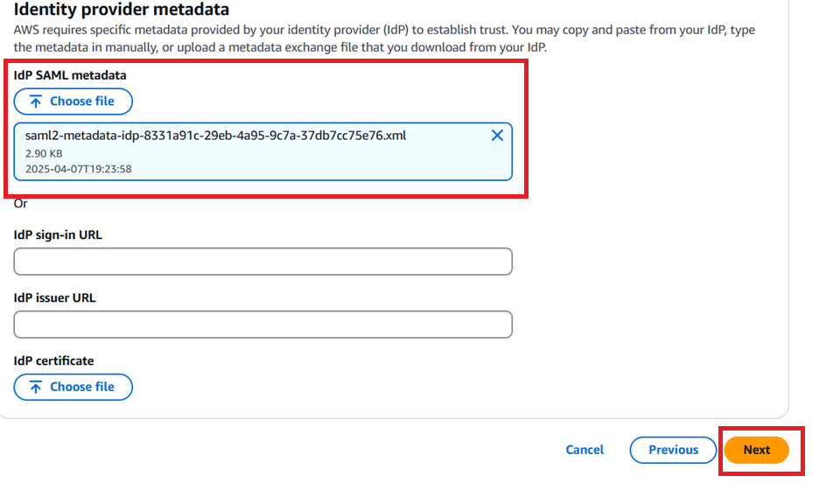Click the IdP issuer URL label
Image resolution: width=833 pixels, height=504 pixels.
(x=53, y=297)
